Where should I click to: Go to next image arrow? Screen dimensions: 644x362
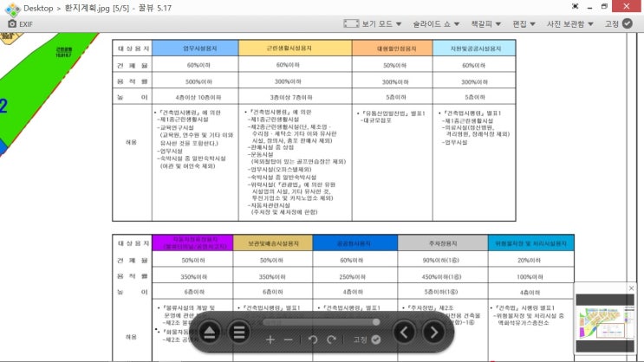(433, 332)
